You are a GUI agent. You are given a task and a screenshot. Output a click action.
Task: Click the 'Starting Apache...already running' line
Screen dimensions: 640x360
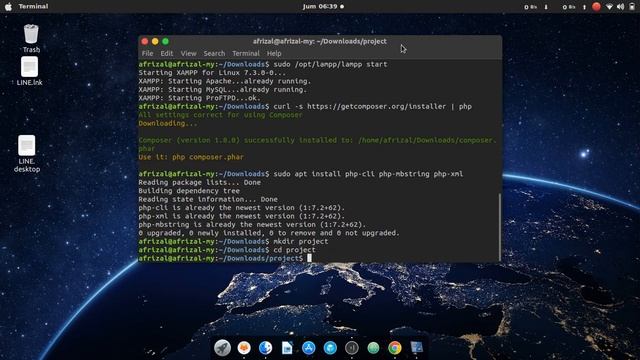coord(224,81)
